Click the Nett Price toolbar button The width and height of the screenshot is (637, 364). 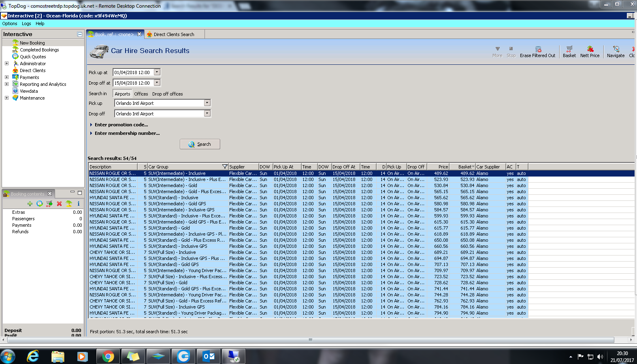click(590, 52)
